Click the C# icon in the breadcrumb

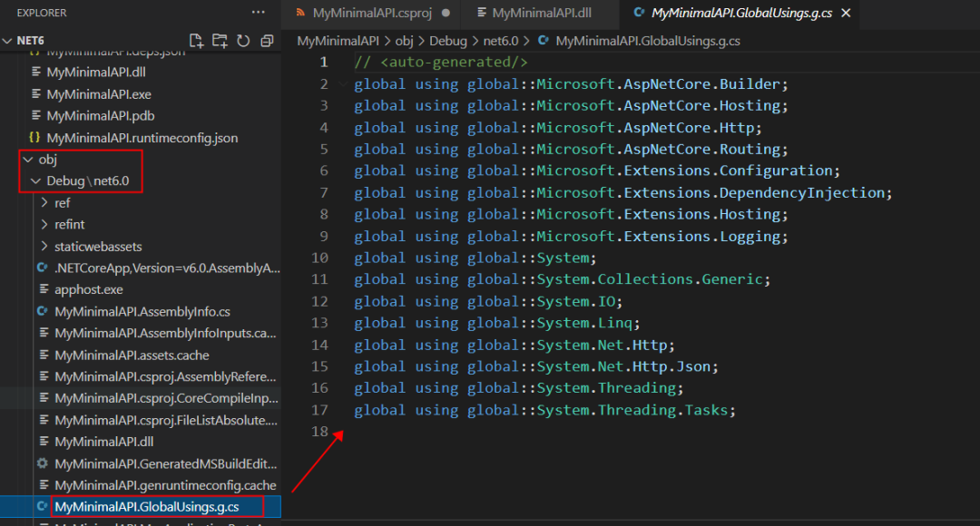pyautogui.click(x=544, y=41)
